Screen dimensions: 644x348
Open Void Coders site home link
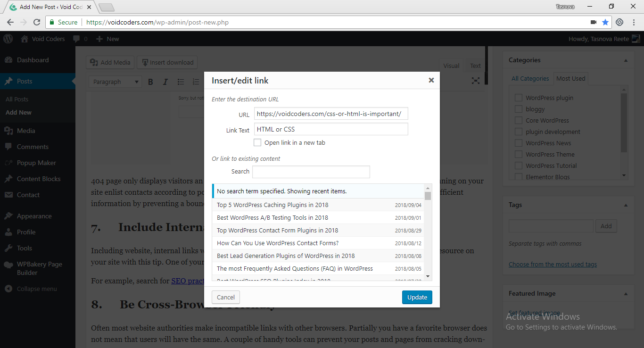[43, 39]
